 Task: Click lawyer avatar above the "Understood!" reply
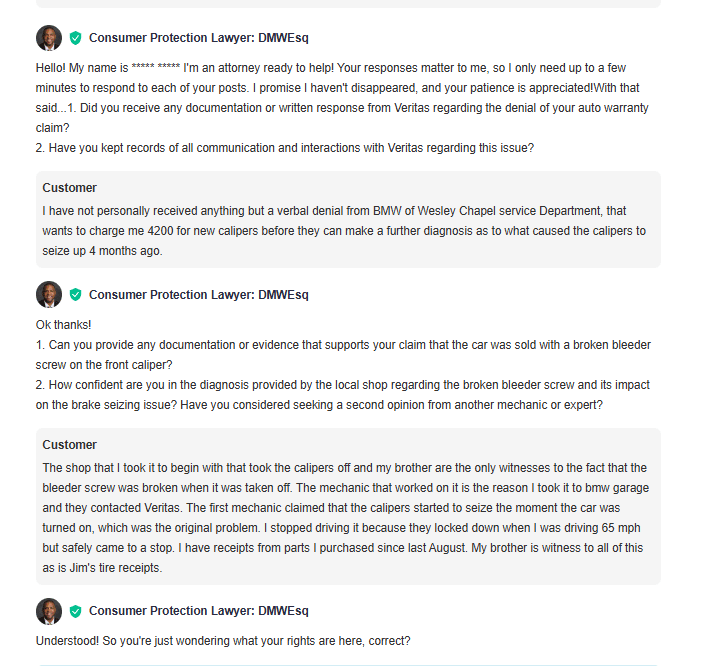pyautogui.click(x=49, y=611)
